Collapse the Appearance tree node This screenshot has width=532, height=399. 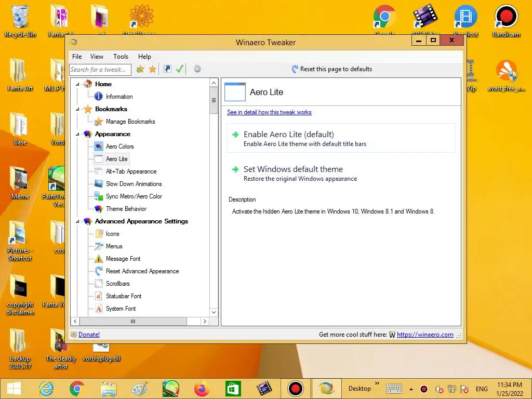77,134
